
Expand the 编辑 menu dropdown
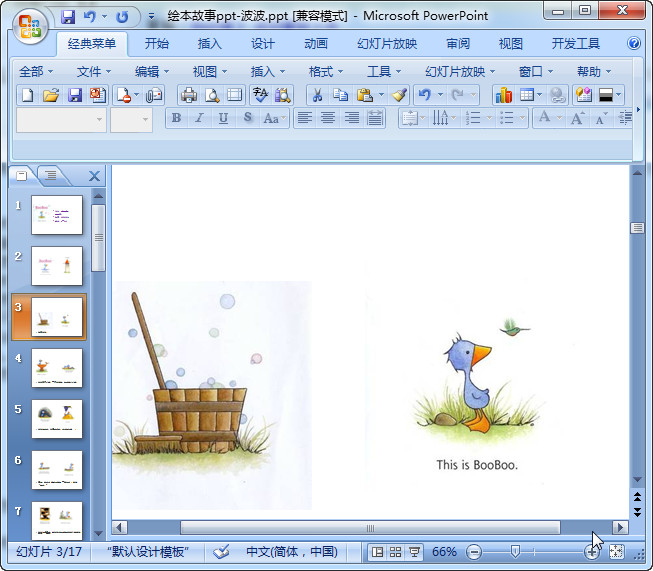(x=152, y=72)
